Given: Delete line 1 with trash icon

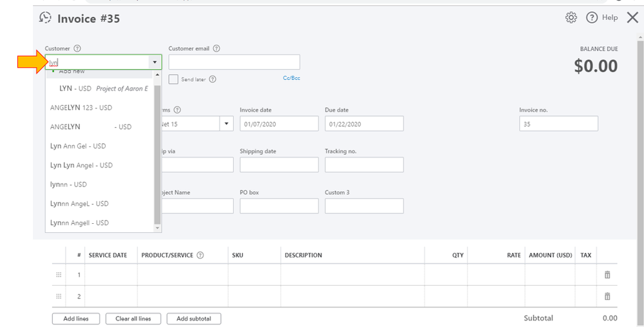Looking at the screenshot, I should pyautogui.click(x=607, y=275).
